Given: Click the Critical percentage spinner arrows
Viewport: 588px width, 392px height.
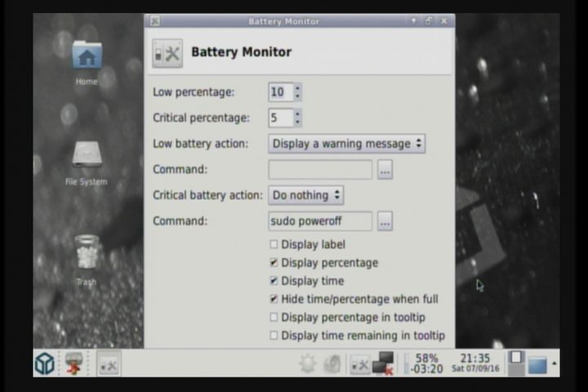Looking at the screenshot, I should pyautogui.click(x=297, y=118).
